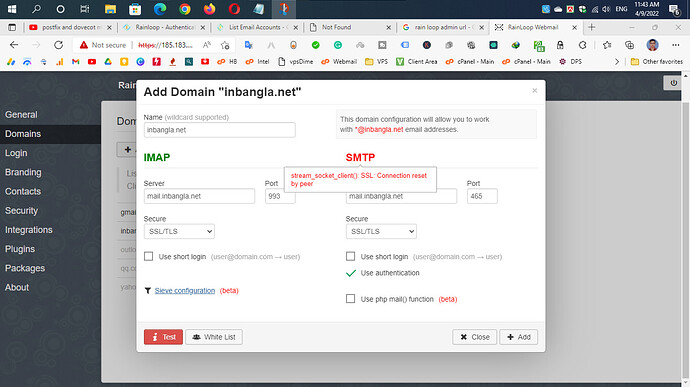690x387 pixels.
Task: Open Collections icon in toolbar
Action: [630, 45]
